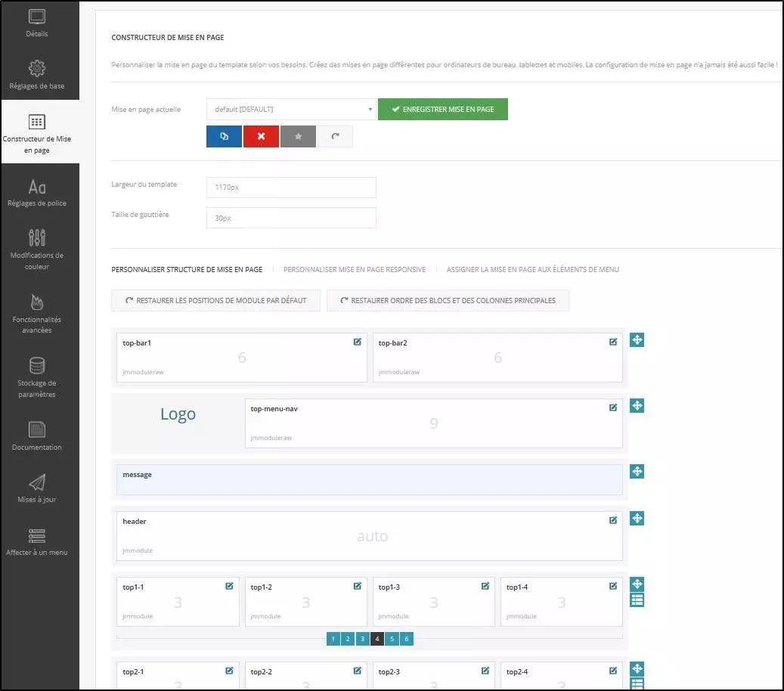
Task: Set top1 row to 2 columns
Action: pyautogui.click(x=348, y=639)
